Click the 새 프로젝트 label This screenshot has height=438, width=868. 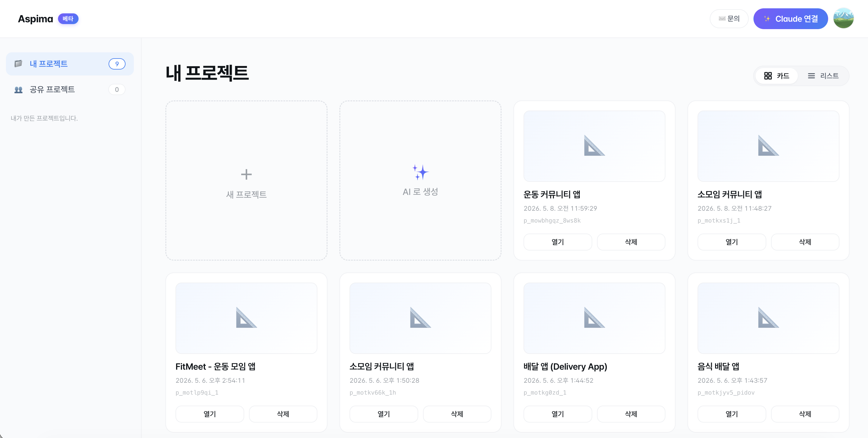(246, 195)
